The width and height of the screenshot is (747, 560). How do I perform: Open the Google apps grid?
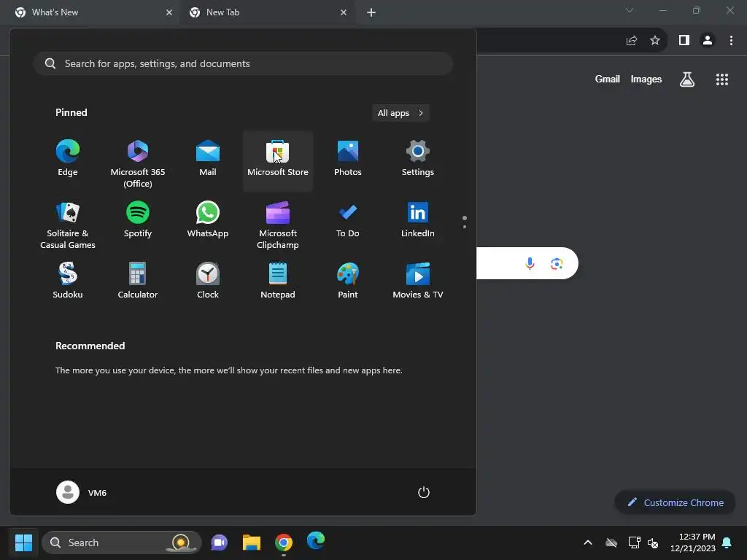click(x=721, y=79)
